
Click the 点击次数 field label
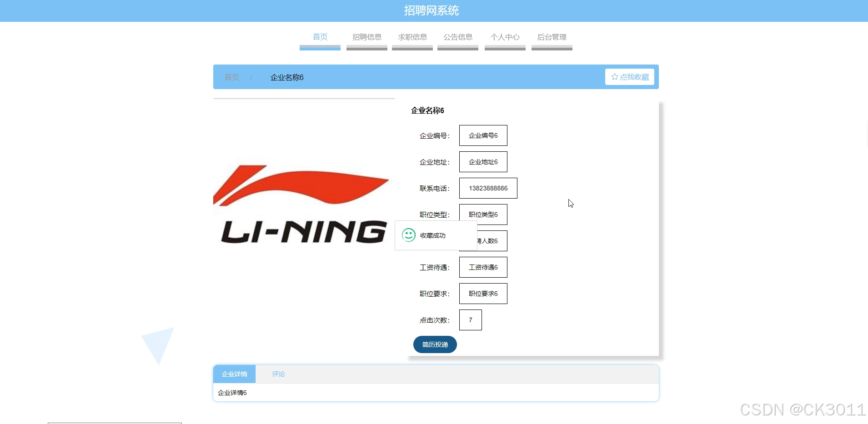(435, 320)
